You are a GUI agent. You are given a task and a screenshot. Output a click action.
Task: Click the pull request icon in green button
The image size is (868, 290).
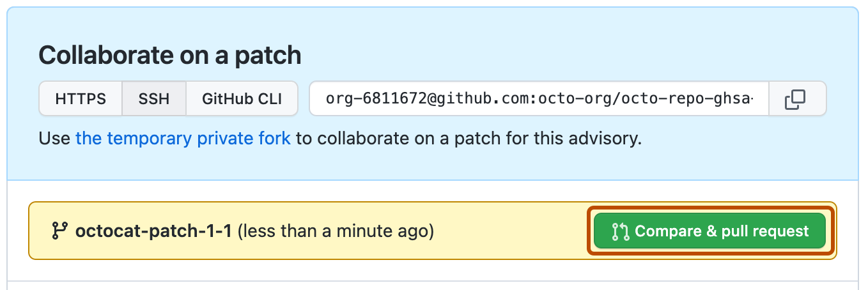pos(620,231)
